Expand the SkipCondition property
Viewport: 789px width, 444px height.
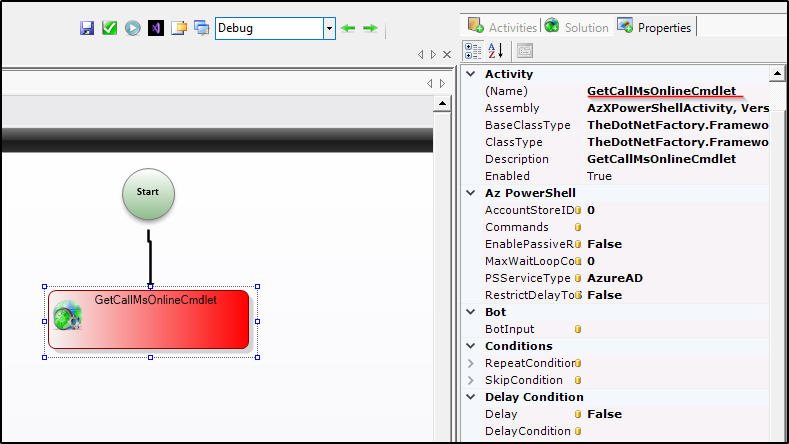471,380
